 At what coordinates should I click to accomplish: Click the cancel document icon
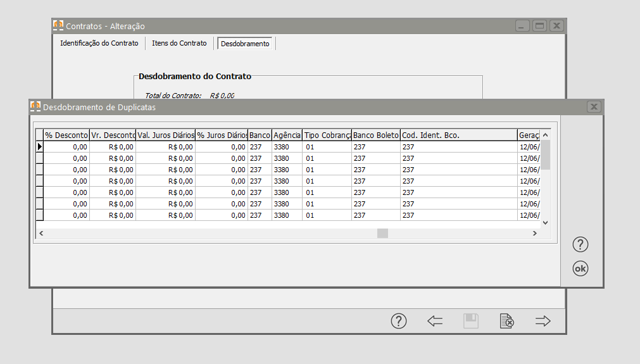click(x=506, y=321)
